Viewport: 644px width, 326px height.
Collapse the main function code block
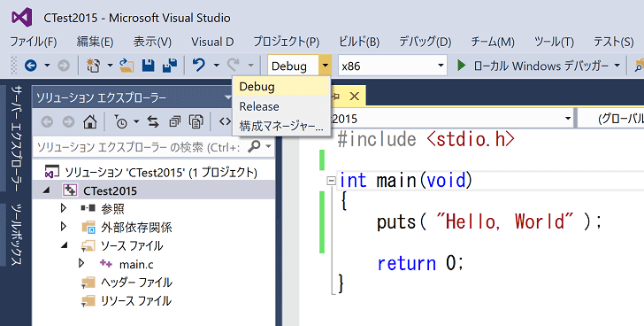coord(331,181)
